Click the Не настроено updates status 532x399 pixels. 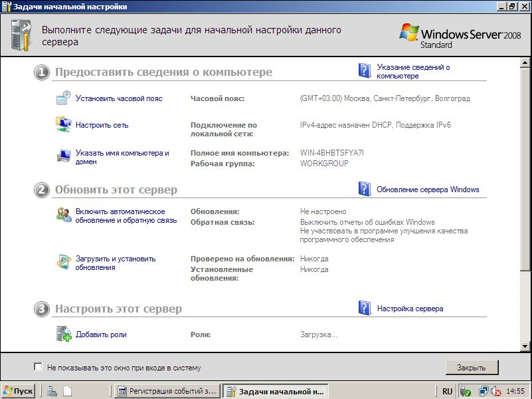click(323, 211)
